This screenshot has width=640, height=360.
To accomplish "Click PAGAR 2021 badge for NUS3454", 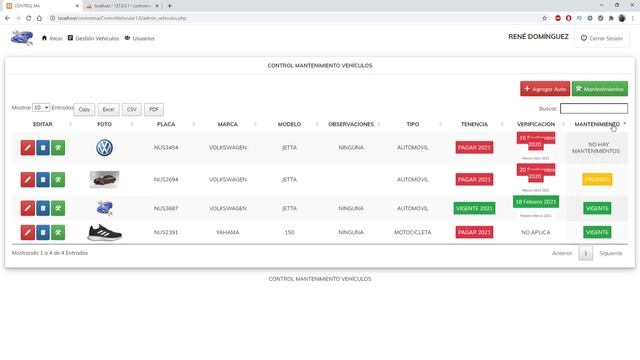I will (474, 147).
